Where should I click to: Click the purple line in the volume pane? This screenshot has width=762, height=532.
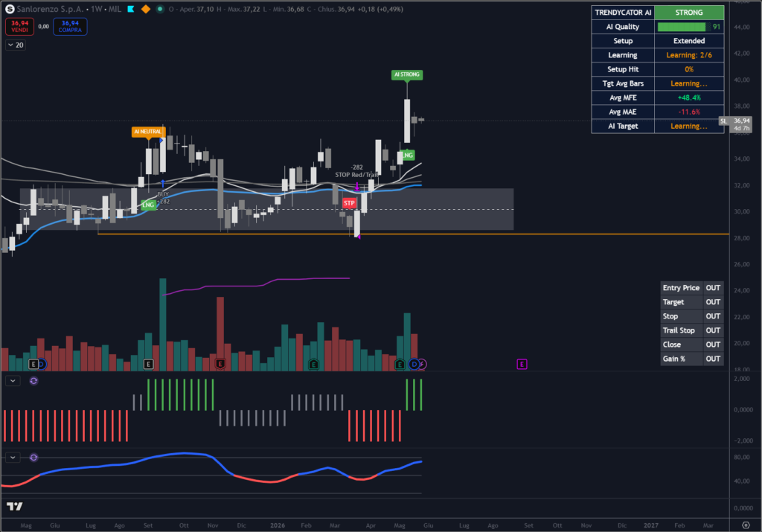click(x=257, y=285)
